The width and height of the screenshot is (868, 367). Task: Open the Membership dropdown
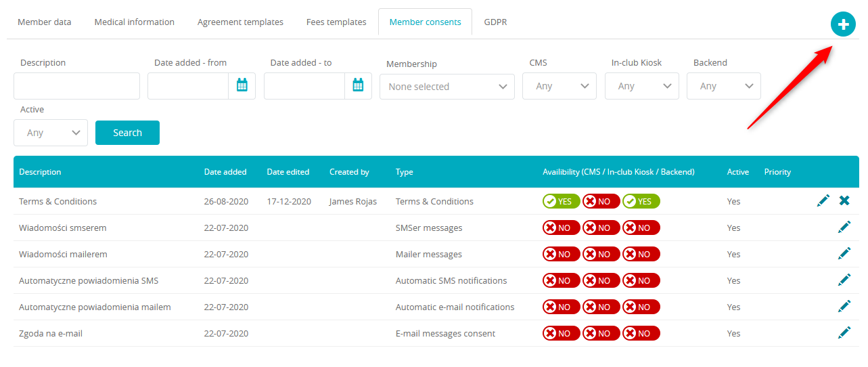pyautogui.click(x=447, y=87)
